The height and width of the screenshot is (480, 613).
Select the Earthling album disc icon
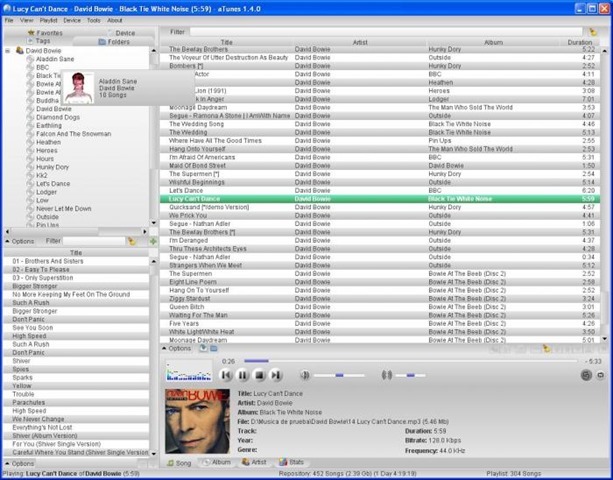point(30,125)
